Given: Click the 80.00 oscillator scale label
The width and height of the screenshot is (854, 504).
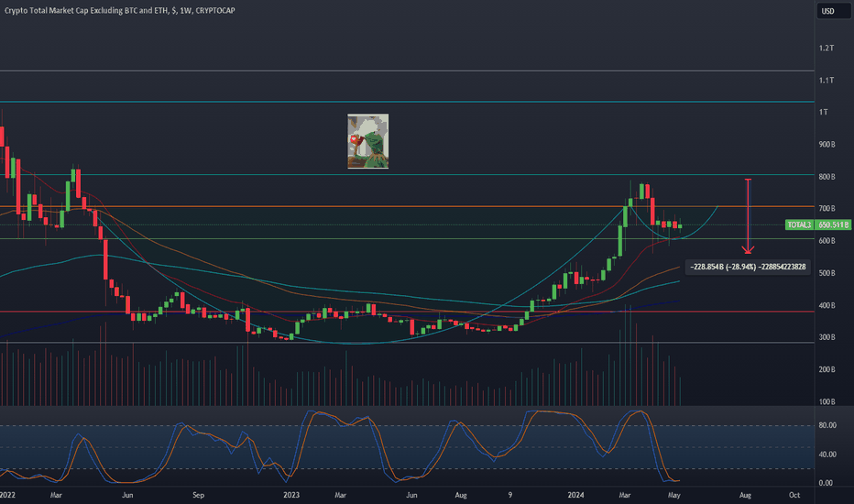Looking at the screenshot, I should tap(827, 425).
